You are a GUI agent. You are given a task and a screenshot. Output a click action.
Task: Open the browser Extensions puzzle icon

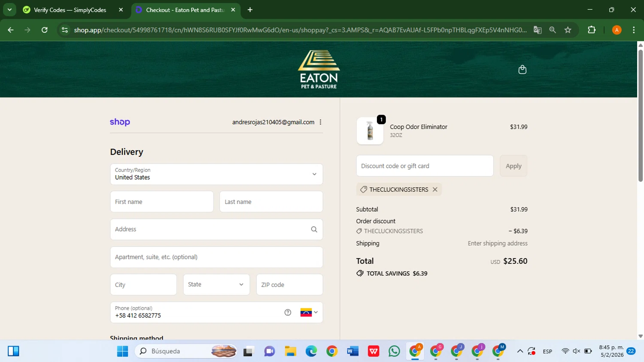pyautogui.click(x=592, y=30)
